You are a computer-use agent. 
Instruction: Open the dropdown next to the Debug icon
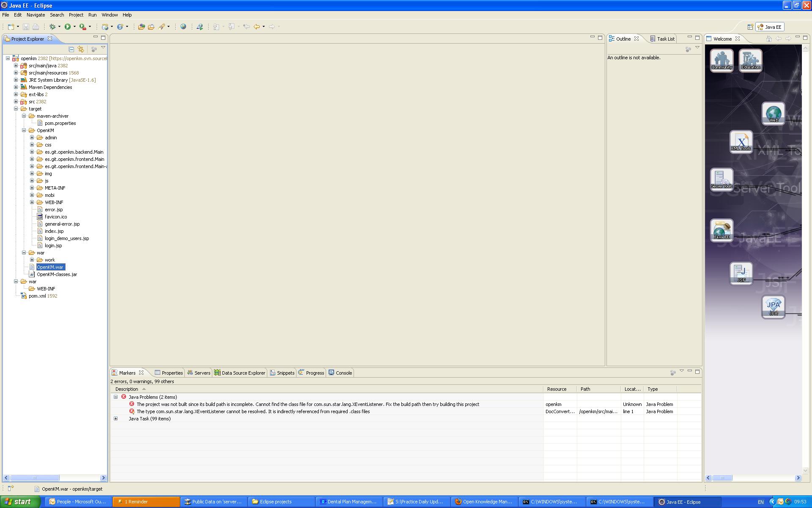59,27
